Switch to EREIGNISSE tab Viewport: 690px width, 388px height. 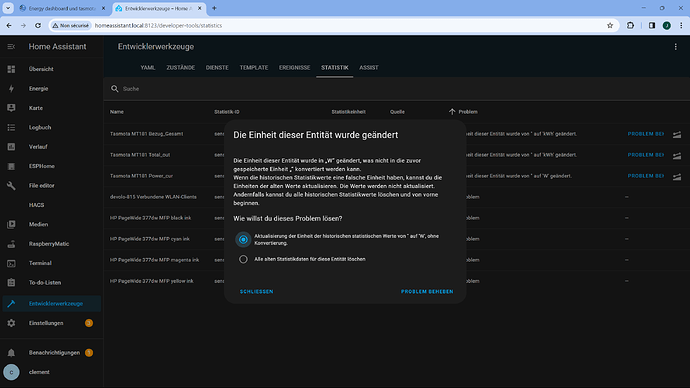coord(294,68)
